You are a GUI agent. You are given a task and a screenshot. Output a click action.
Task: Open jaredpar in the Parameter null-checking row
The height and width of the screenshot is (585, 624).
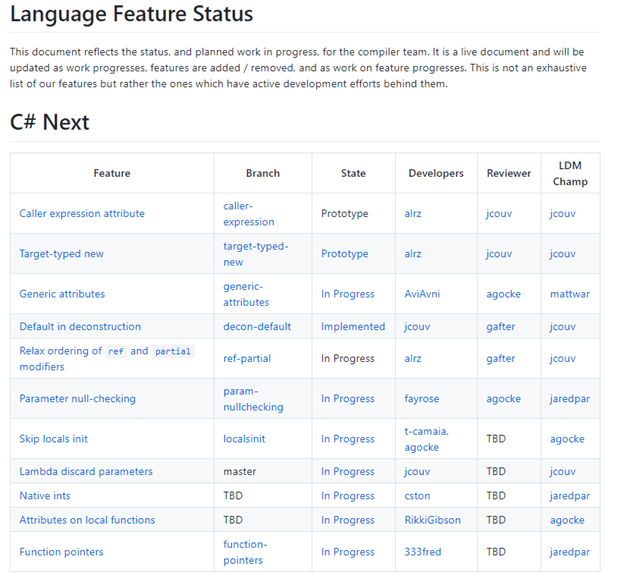[570, 398]
